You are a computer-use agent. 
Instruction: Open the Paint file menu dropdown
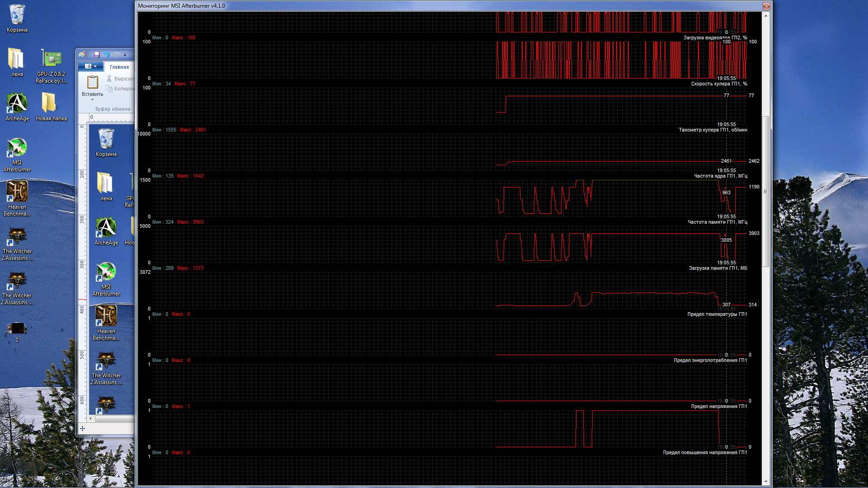91,66
